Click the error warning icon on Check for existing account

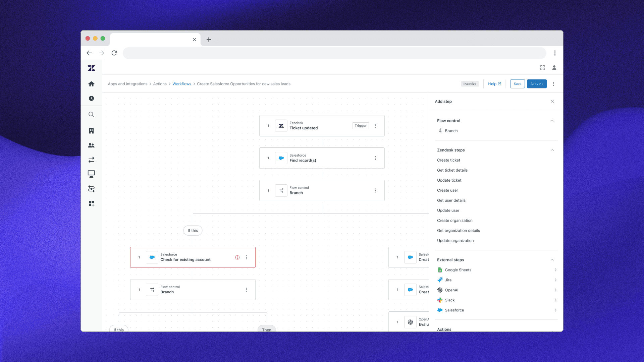237,257
